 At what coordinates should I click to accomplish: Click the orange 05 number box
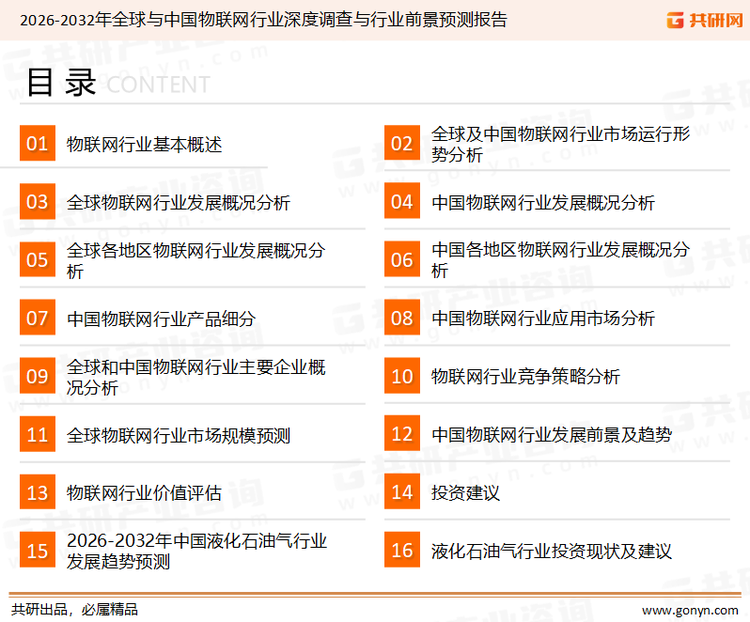pos(37,259)
